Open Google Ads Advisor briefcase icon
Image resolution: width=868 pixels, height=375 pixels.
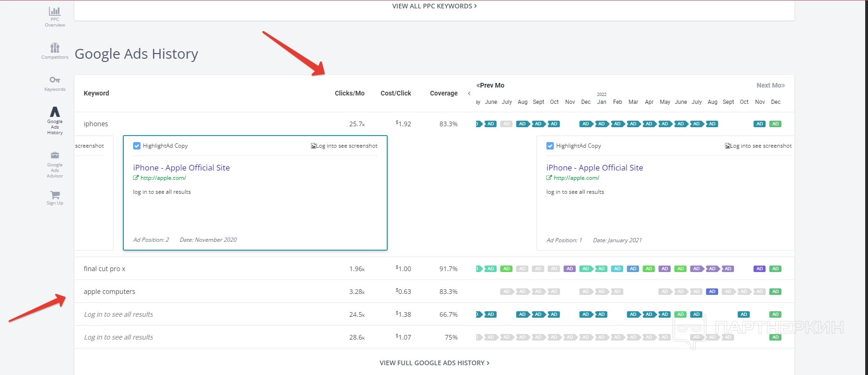(x=54, y=155)
